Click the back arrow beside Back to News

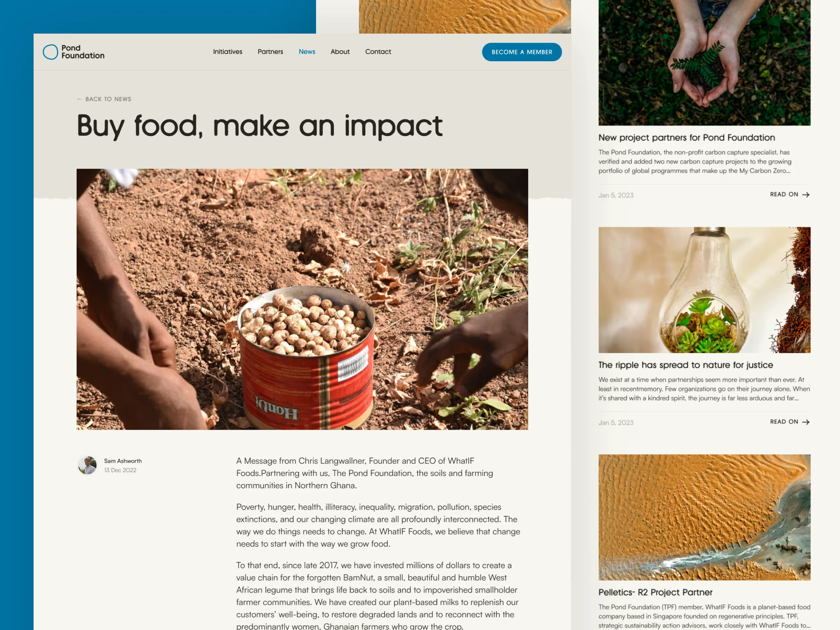coord(79,99)
